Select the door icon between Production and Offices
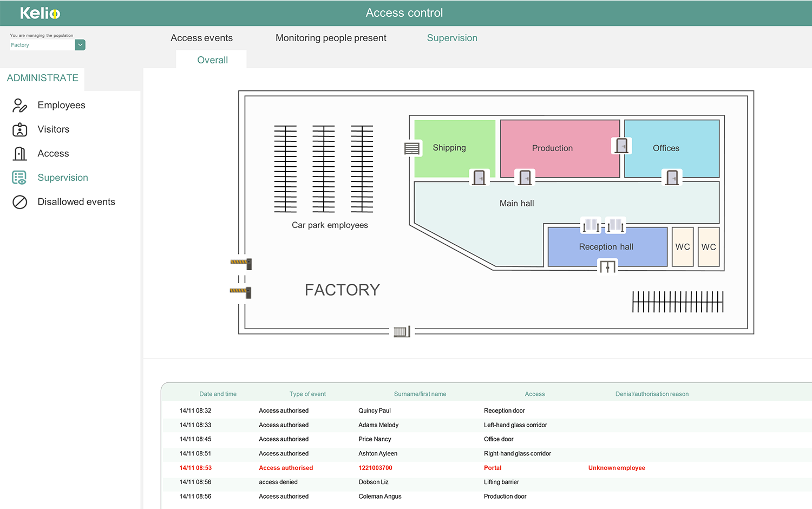 [621, 145]
